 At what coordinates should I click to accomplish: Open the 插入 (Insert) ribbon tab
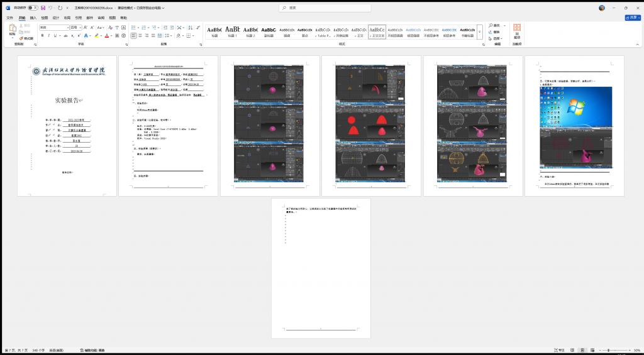point(33,18)
